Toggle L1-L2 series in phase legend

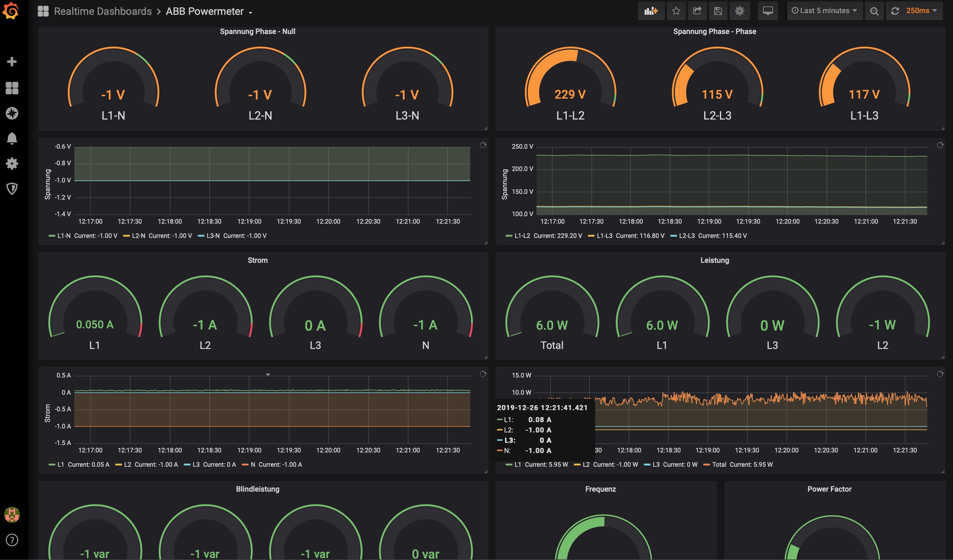[x=522, y=236]
